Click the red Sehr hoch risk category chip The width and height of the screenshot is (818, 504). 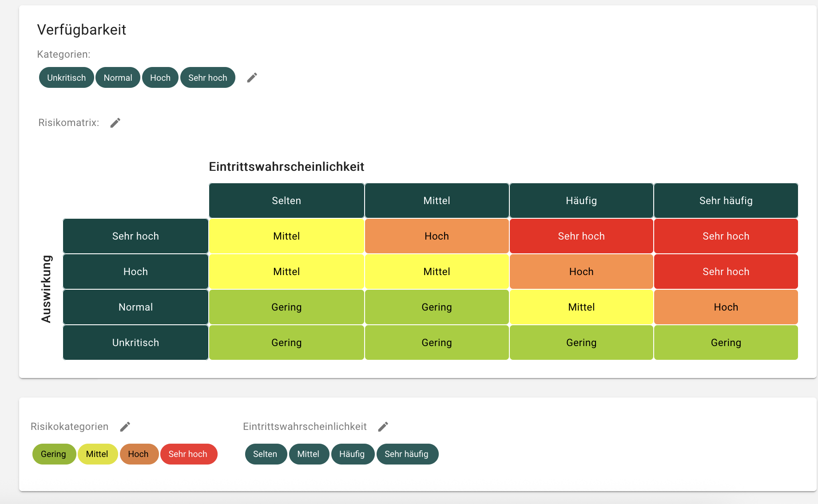(188, 454)
